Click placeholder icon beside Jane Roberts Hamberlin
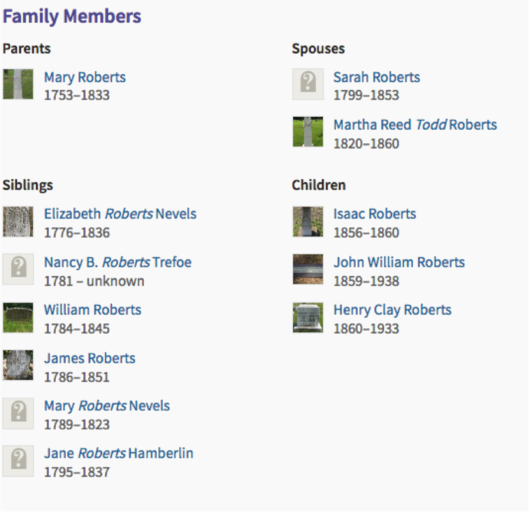Image resolution: width=529 pixels, height=512 pixels. 18,461
